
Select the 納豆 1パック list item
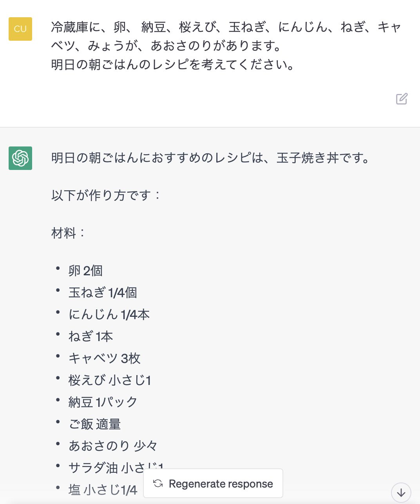pyautogui.click(x=103, y=402)
